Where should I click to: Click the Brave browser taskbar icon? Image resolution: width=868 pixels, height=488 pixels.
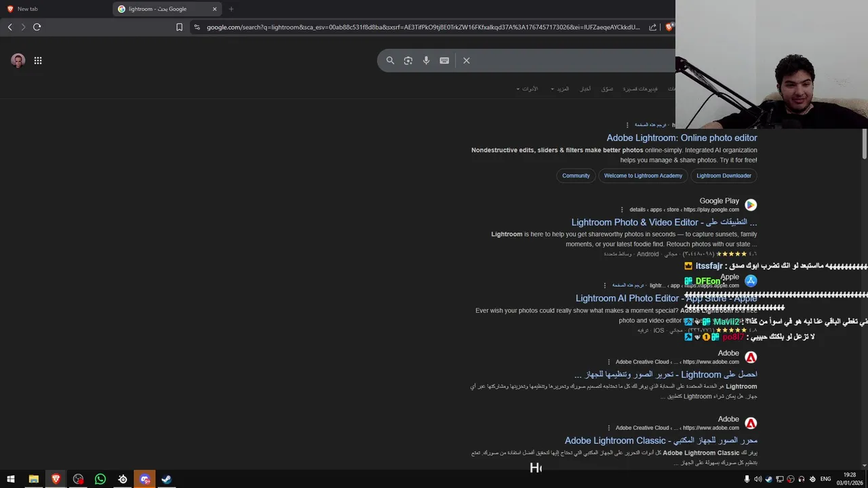[x=56, y=479]
